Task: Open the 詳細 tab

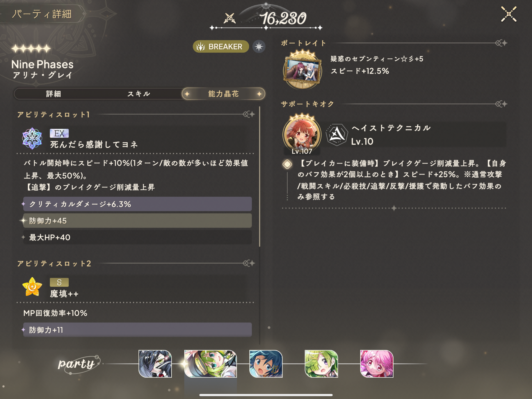Action: tap(53, 94)
